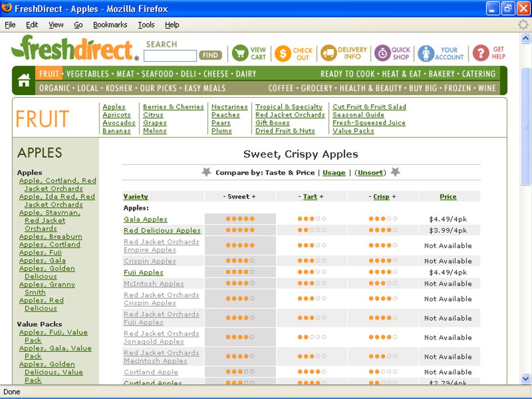The height and width of the screenshot is (399, 532).
Task: Click the Unsort link
Action: coord(370,173)
